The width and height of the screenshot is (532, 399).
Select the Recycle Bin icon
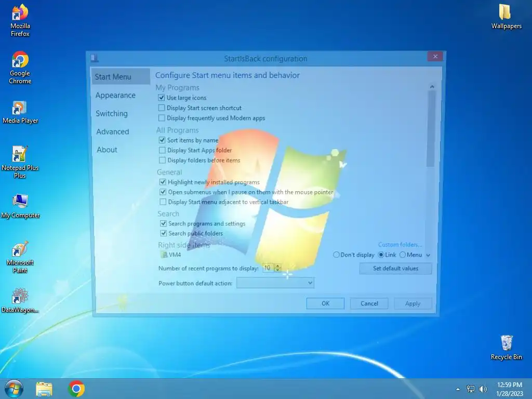point(506,348)
